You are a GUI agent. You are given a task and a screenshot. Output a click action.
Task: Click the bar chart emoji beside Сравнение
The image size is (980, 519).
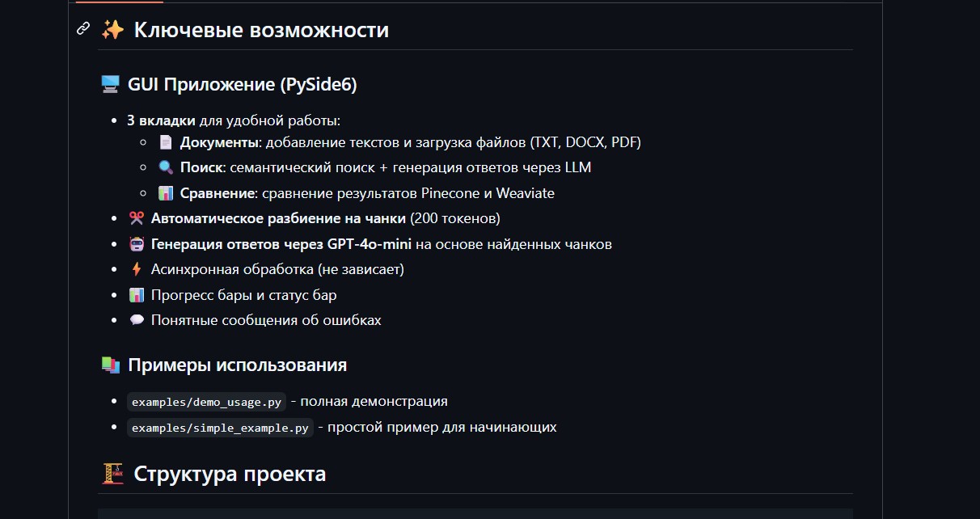[x=166, y=194]
